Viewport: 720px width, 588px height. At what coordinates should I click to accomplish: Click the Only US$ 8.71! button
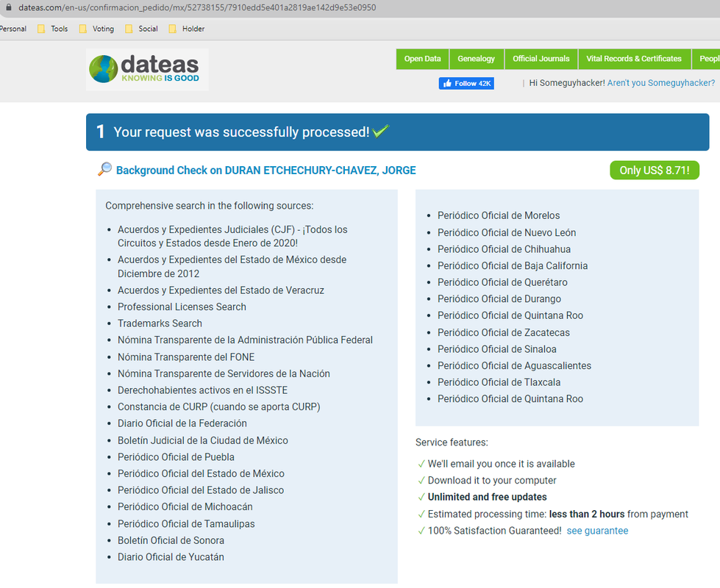(655, 171)
